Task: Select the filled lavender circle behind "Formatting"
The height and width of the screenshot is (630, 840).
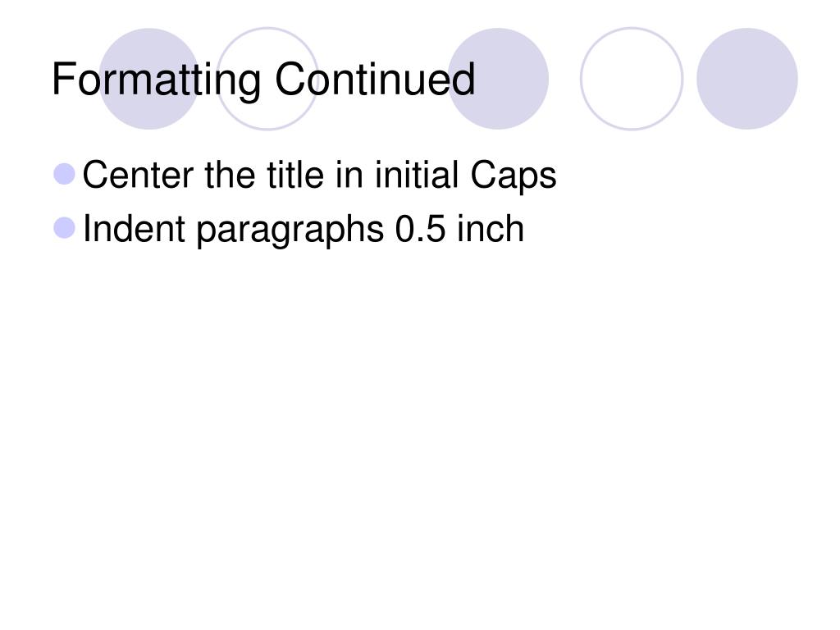Action: pos(149,79)
